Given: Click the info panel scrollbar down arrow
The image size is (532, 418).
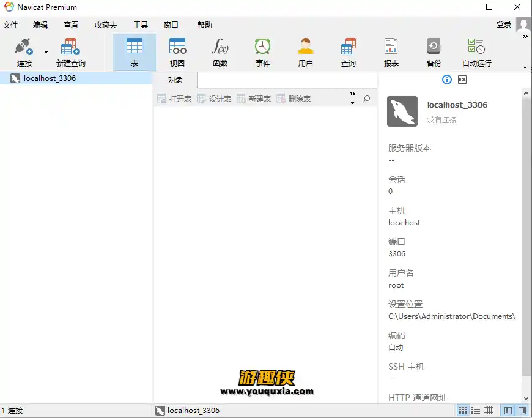Looking at the screenshot, I should (526, 398).
